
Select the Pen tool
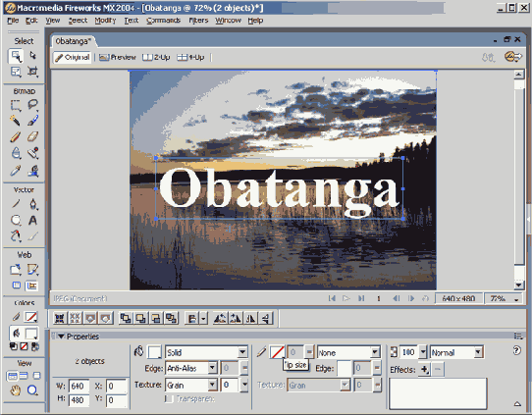click(32, 204)
